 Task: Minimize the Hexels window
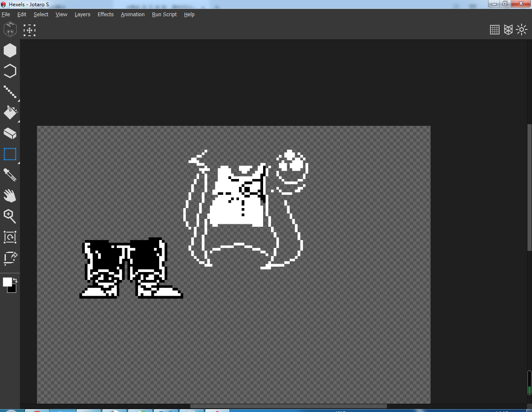pos(494,4)
